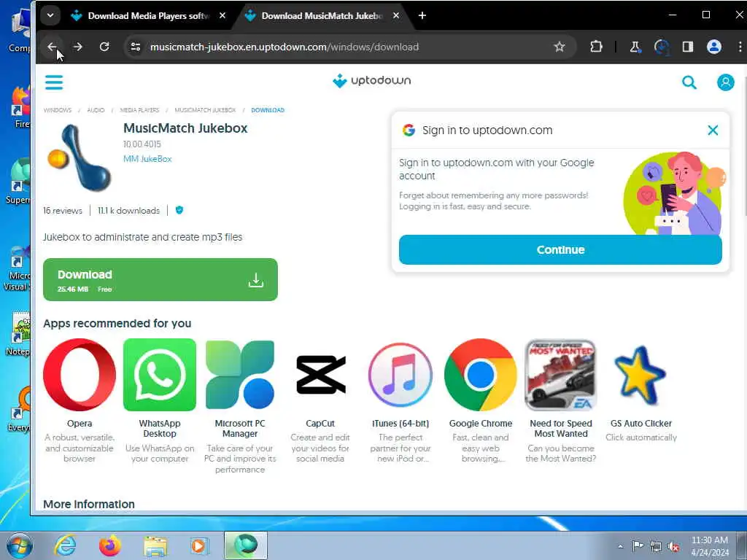Open GS Auto Clicker title link
747x560 pixels.
coord(640,424)
